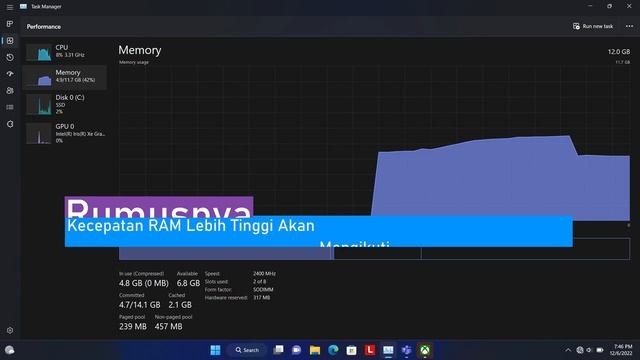The image size is (640, 360).
Task: Open the Widgets weather icon
Action: (x=10, y=350)
